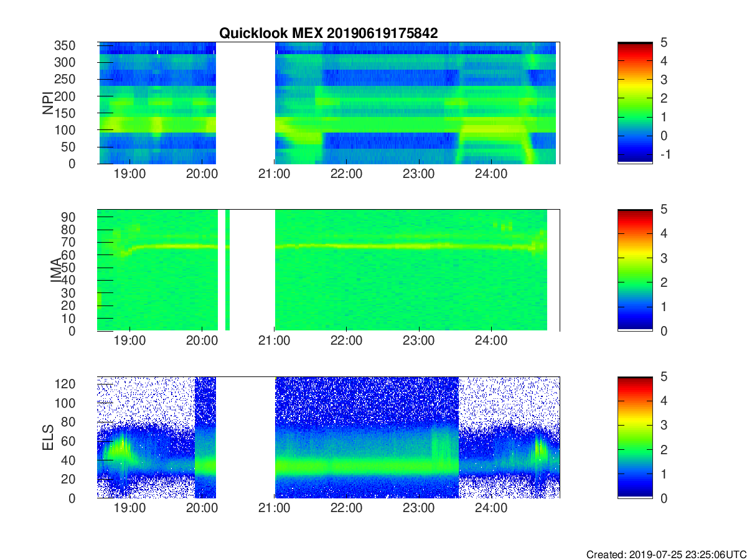Select the NPI y-axis label
Screen dimensions: 747x560
(x=47, y=103)
